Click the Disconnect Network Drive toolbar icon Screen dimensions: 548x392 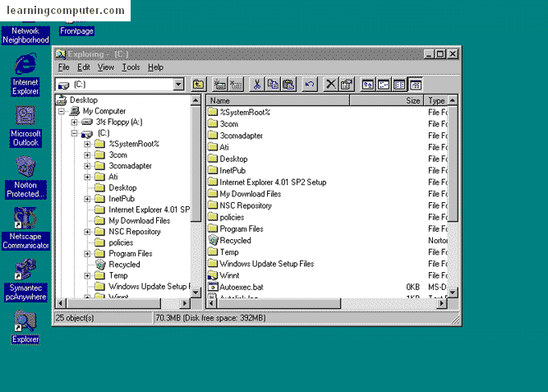click(x=236, y=85)
